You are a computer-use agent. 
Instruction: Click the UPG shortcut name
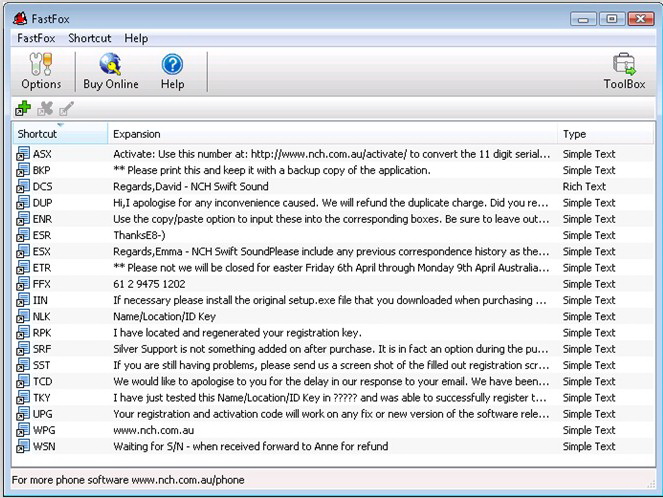43,414
